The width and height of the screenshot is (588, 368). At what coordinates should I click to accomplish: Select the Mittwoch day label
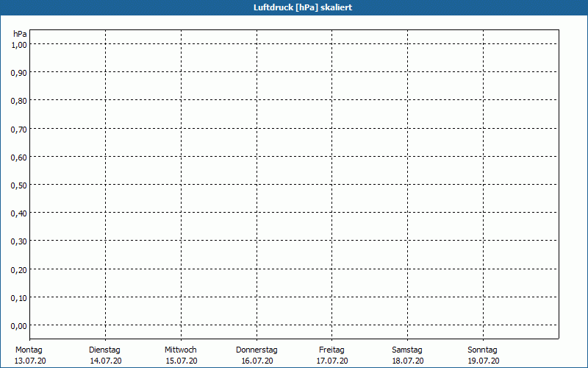180,350
